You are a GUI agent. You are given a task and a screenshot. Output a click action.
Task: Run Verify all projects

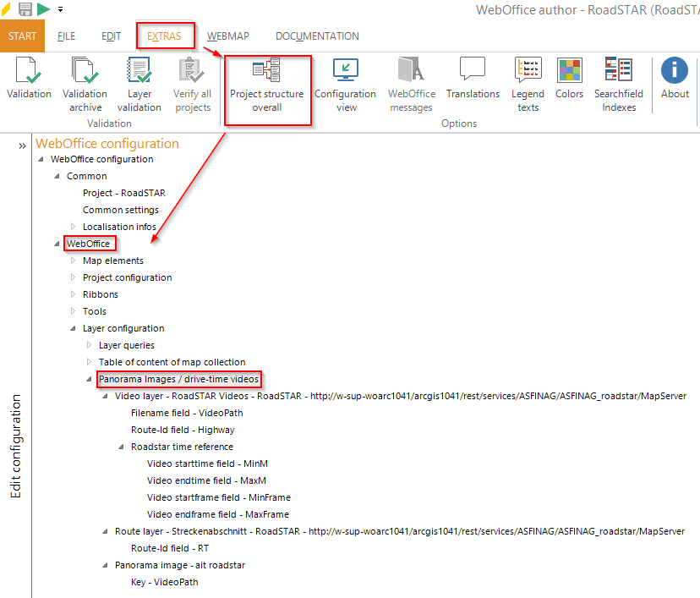click(192, 80)
